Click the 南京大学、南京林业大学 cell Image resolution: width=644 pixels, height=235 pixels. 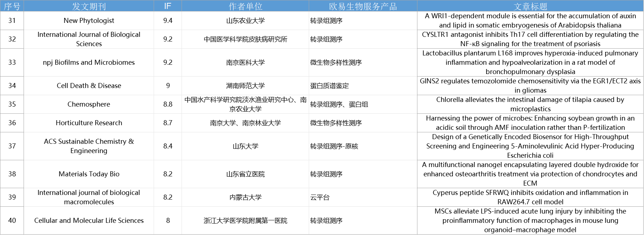pyautogui.click(x=246, y=123)
